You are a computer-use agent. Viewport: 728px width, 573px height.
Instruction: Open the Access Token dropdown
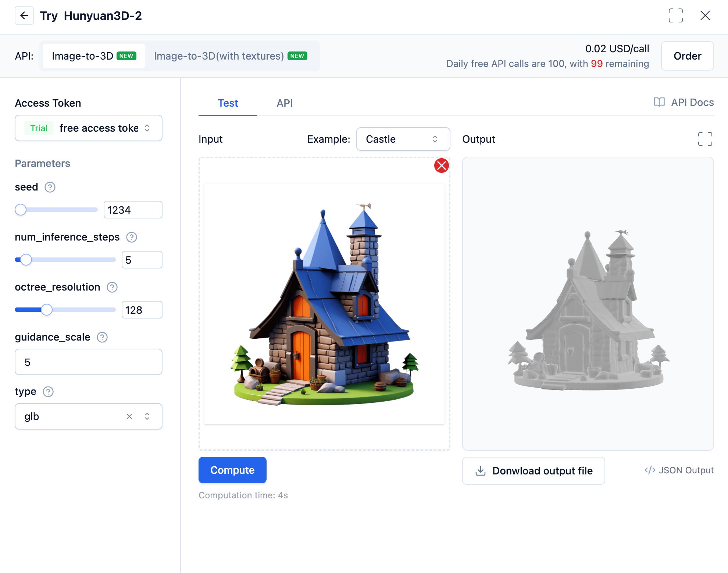[88, 128]
